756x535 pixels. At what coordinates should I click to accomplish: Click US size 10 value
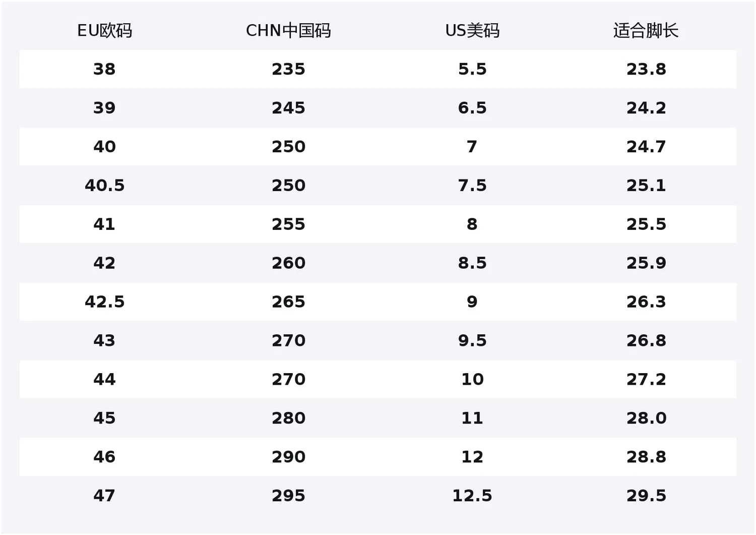(x=472, y=379)
